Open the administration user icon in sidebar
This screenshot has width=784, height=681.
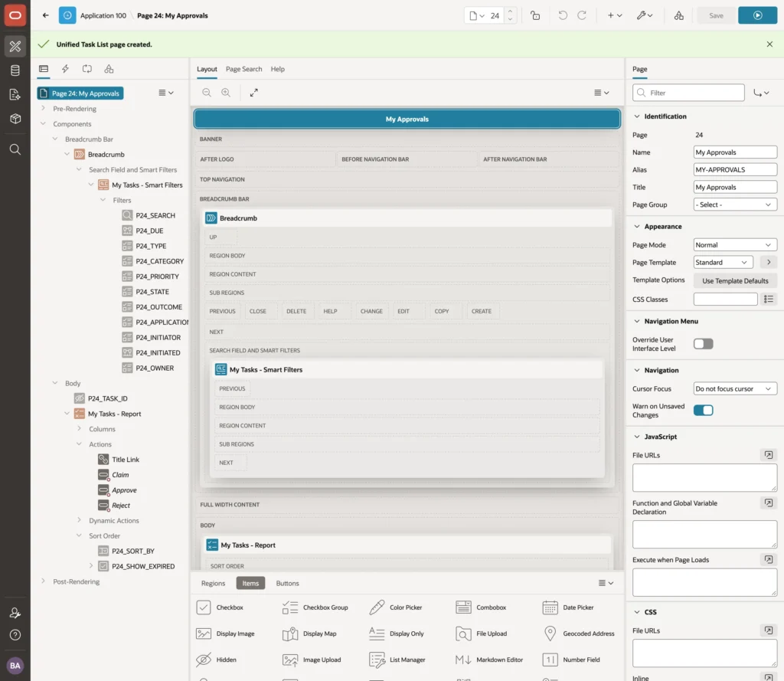(x=15, y=613)
